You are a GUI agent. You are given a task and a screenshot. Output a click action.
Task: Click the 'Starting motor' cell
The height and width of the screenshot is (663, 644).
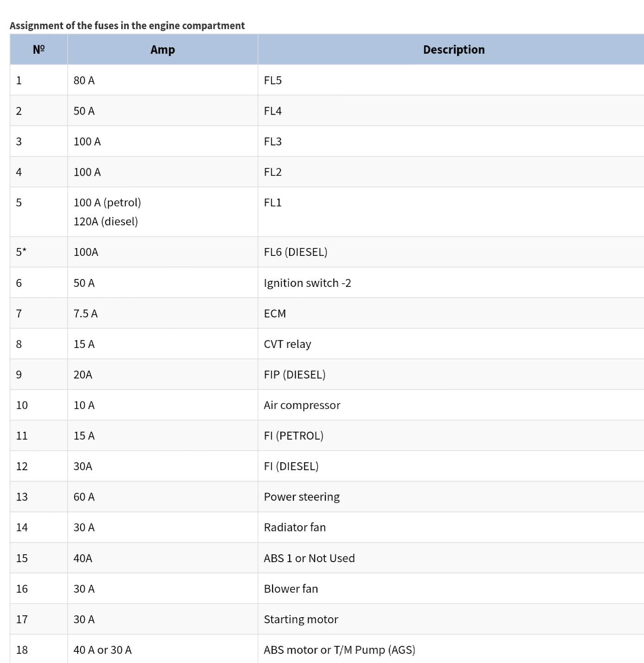point(451,619)
